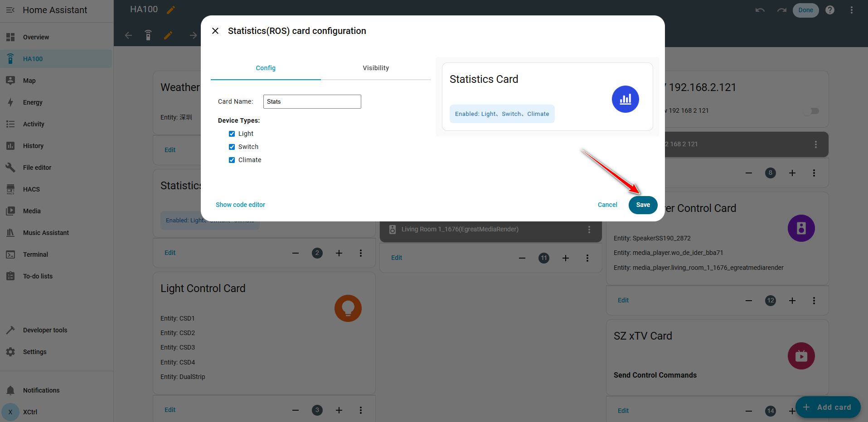Switch to the Visibility tab
Screen dimensions: 868x422
(x=375, y=68)
